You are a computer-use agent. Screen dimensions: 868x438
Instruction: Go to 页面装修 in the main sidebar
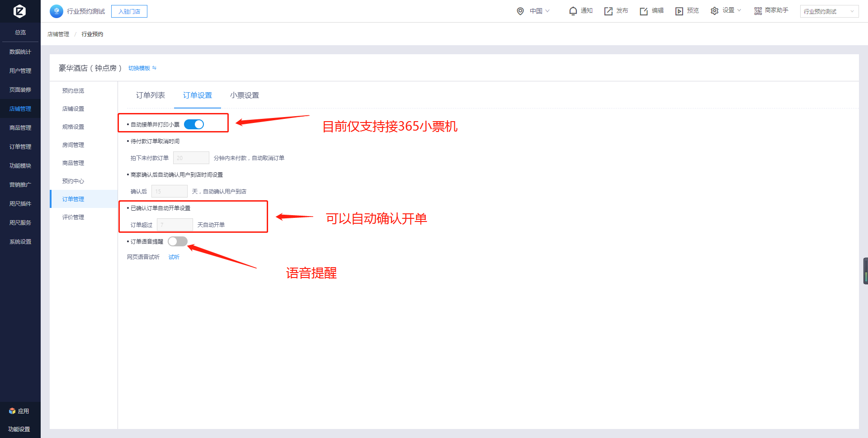pos(20,90)
